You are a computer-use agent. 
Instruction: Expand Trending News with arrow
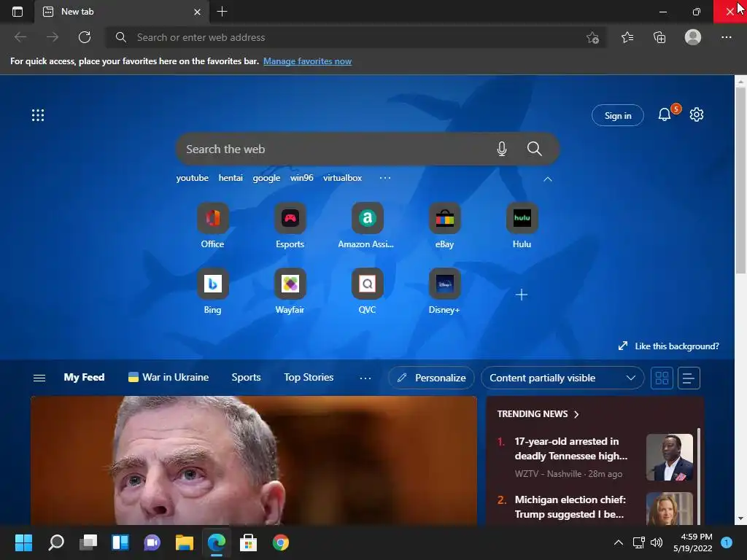coord(576,414)
